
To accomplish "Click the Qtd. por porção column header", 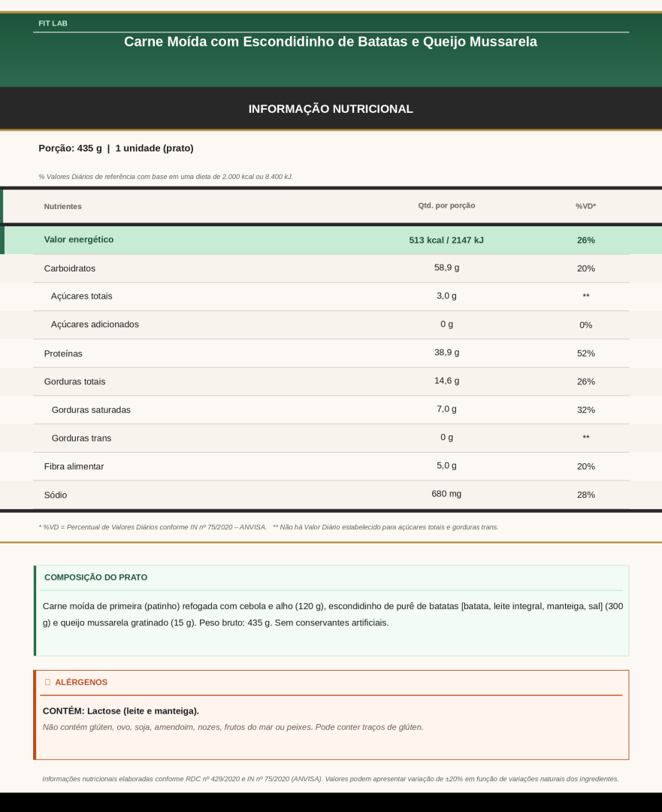I will (x=446, y=205).
